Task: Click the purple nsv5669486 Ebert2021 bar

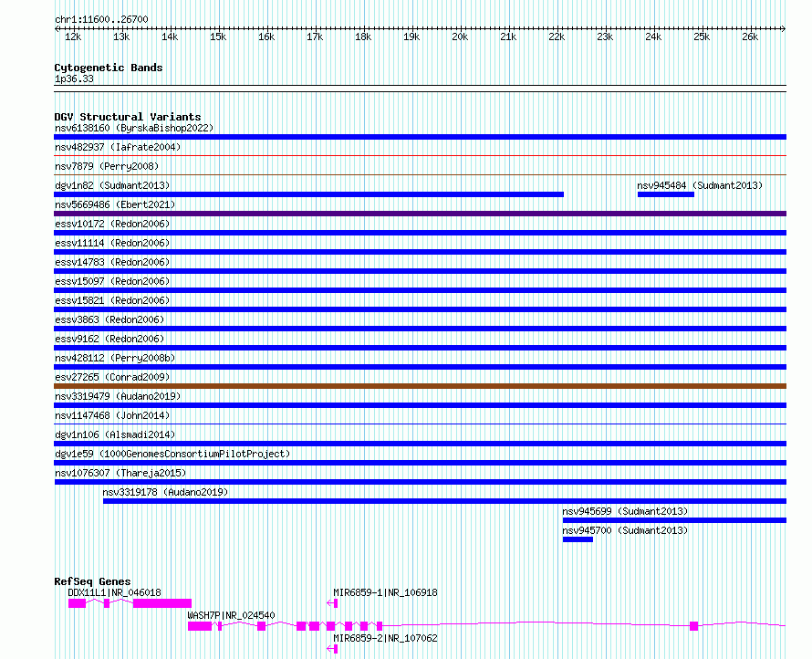Action: (421, 214)
